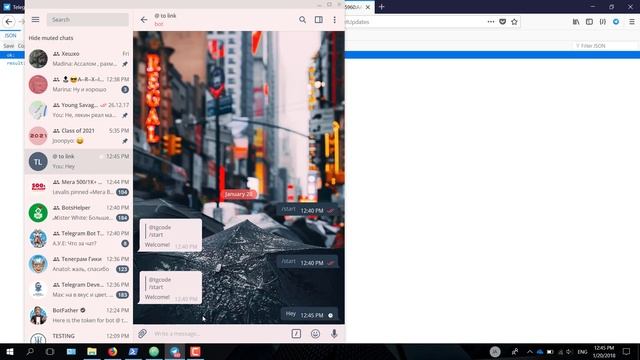Go back with the chat header arrow
The height and width of the screenshot is (360, 640).
(144, 20)
